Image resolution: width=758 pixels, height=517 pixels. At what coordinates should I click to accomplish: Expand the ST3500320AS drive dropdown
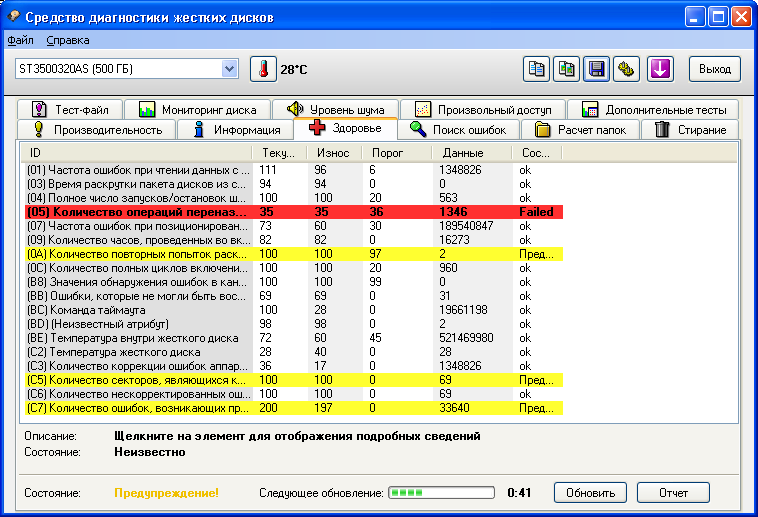tap(229, 69)
